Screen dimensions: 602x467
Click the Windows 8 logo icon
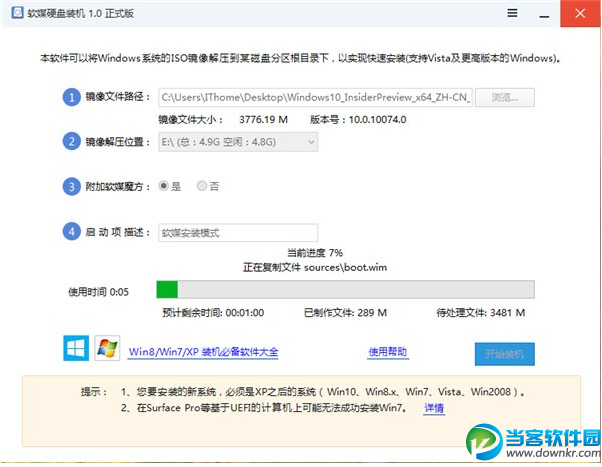pyautogui.click(x=76, y=348)
